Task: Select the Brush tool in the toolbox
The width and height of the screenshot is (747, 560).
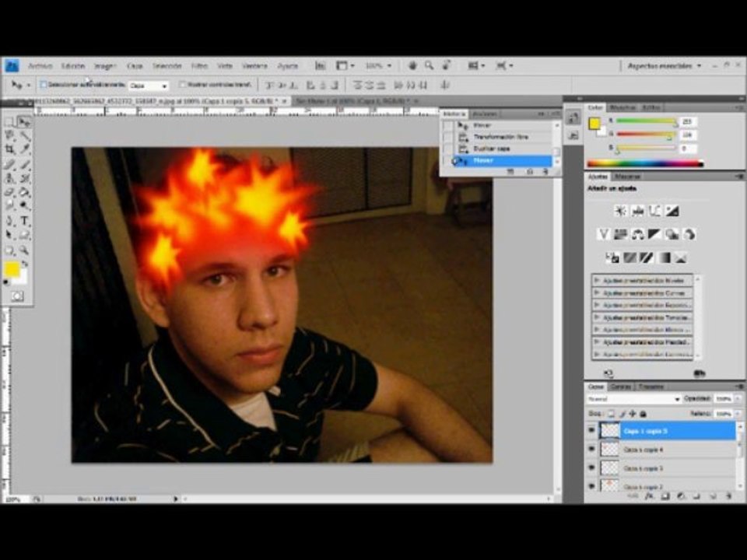Action: pos(24,164)
